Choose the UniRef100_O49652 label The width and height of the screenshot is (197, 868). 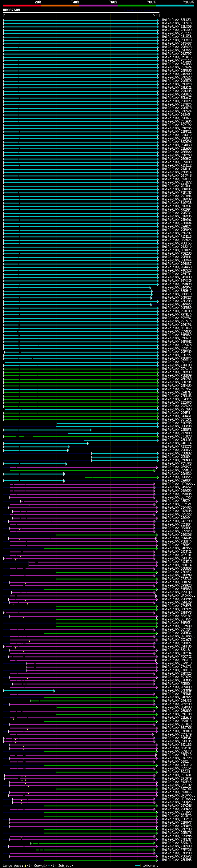(176, 487)
